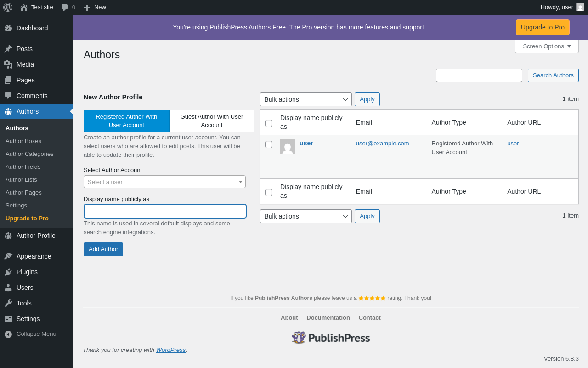Open the top Bulk actions dropdown
Screen dimensions: 588x368
click(305, 99)
